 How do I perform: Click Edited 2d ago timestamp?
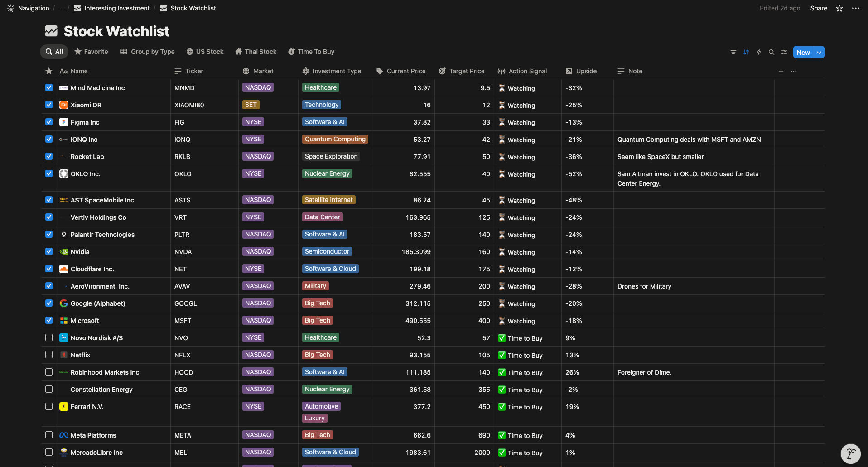coord(780,8)
